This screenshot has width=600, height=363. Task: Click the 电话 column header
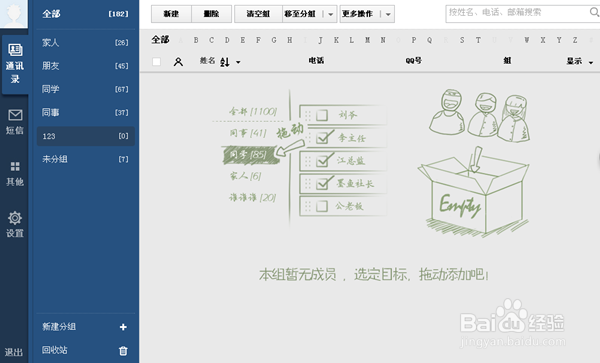coord(316,60)
